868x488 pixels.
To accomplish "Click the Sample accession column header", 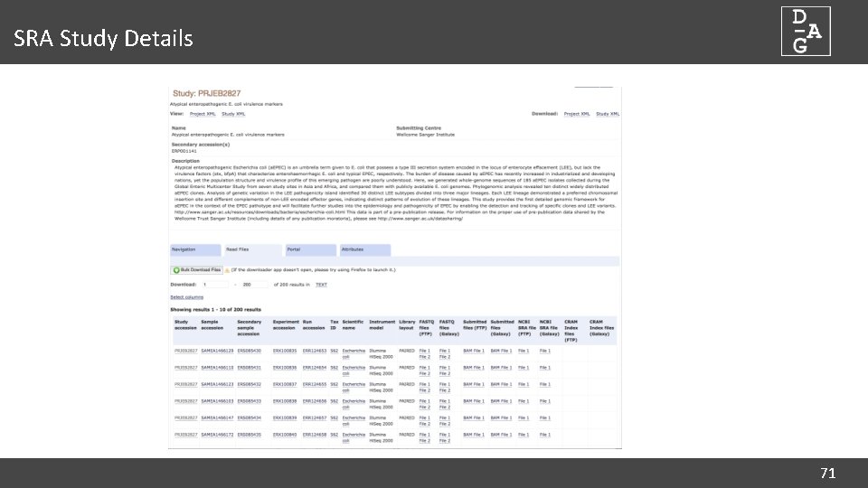I will [x=212, y=324].
